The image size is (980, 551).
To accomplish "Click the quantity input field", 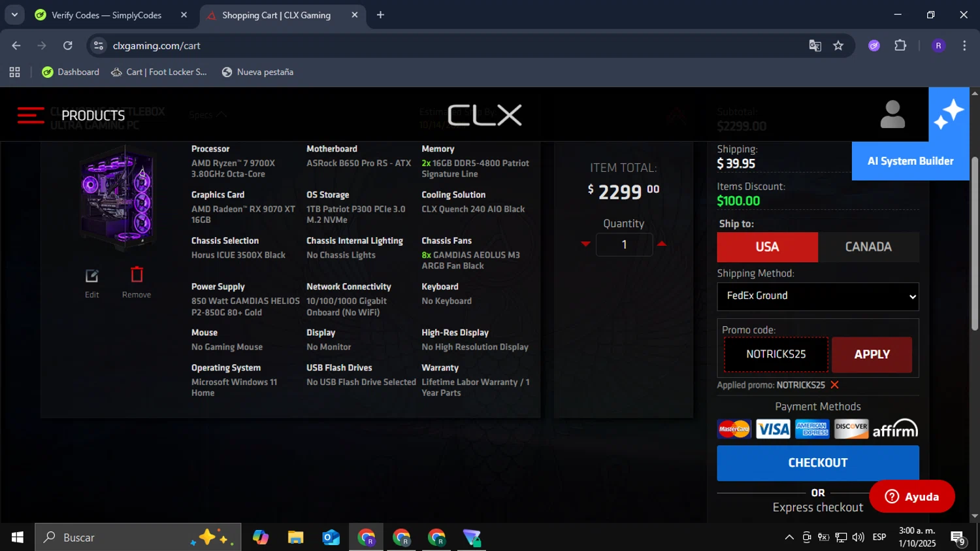I will point(624,244).
